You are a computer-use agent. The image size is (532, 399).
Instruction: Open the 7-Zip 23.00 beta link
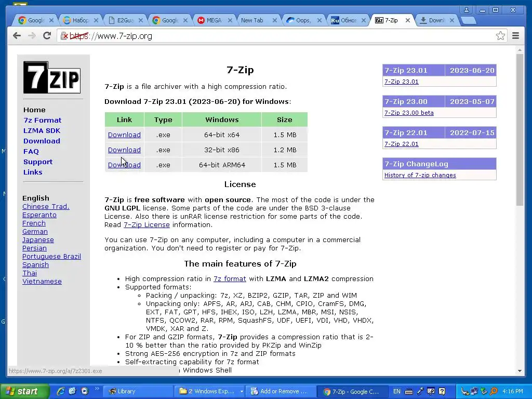[x=409, y=113]
